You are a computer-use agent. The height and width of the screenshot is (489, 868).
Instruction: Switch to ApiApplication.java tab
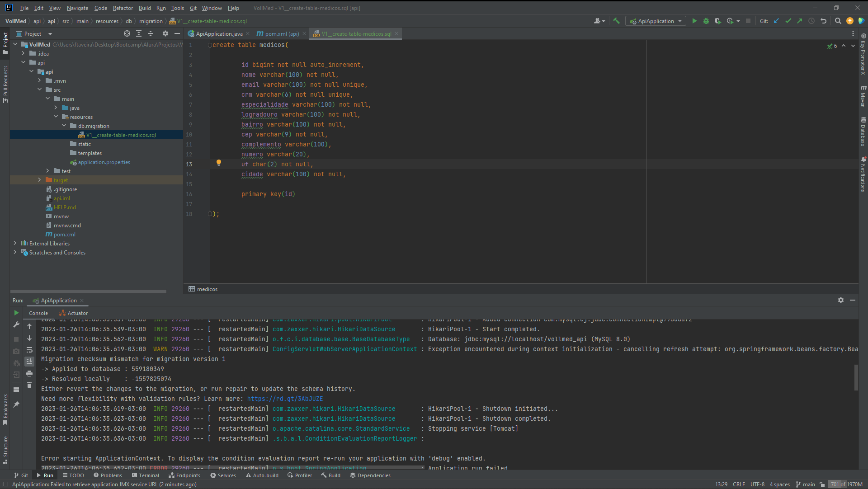point(219,33)
